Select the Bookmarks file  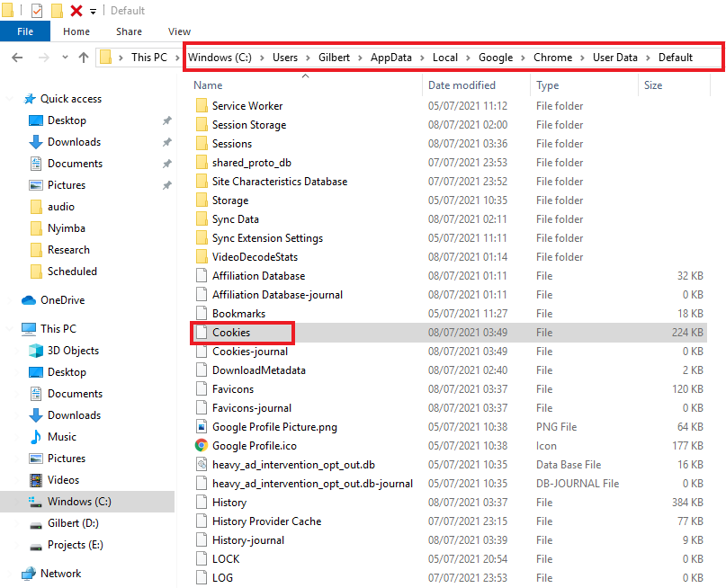pos(238,314)
